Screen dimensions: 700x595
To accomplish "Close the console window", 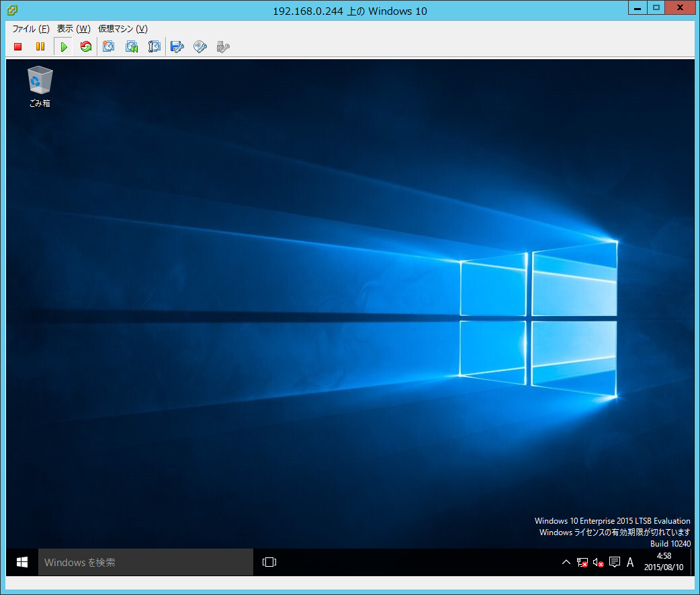I will coord(680,7).
